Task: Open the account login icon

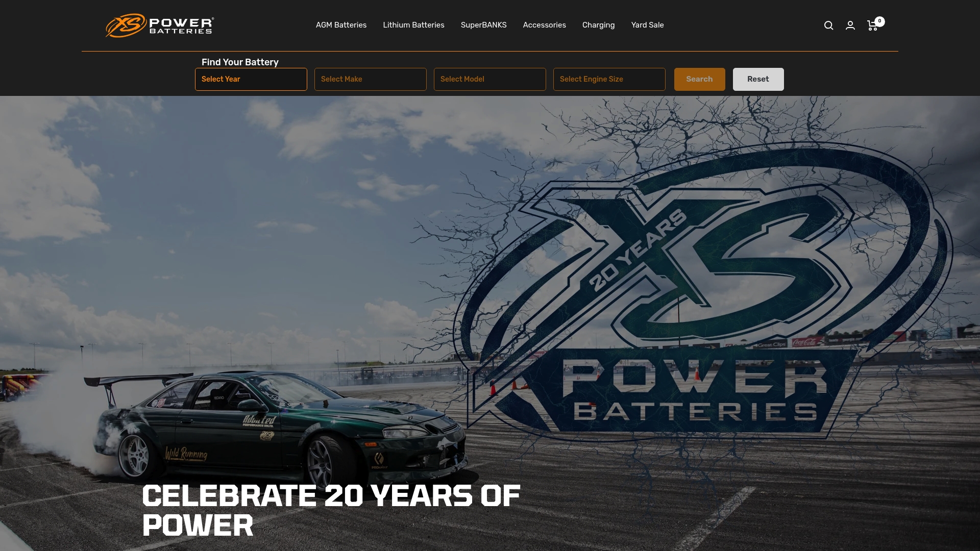Action: pos(850,26)
